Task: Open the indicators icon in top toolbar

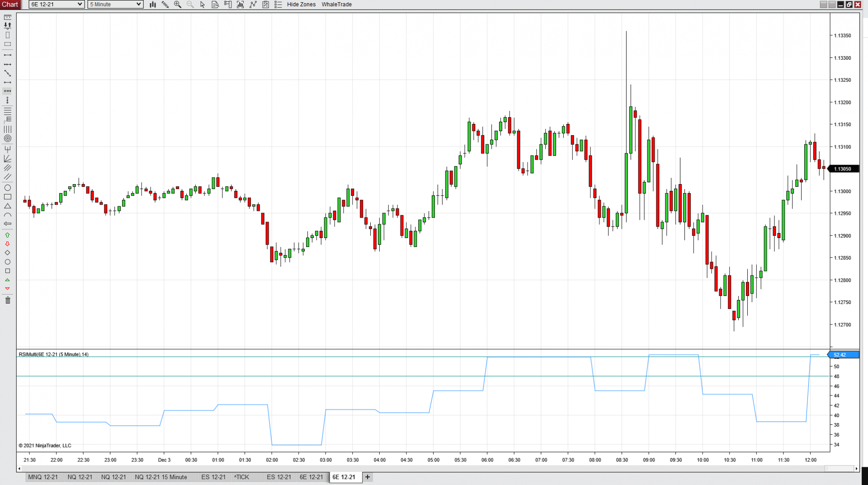Action: coord(253,5)
